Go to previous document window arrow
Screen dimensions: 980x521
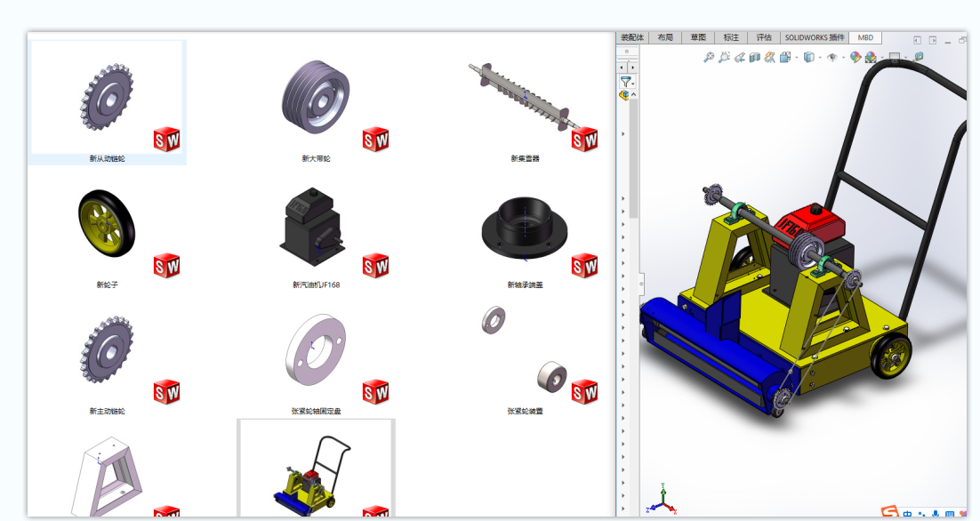[x=917, y=40]
